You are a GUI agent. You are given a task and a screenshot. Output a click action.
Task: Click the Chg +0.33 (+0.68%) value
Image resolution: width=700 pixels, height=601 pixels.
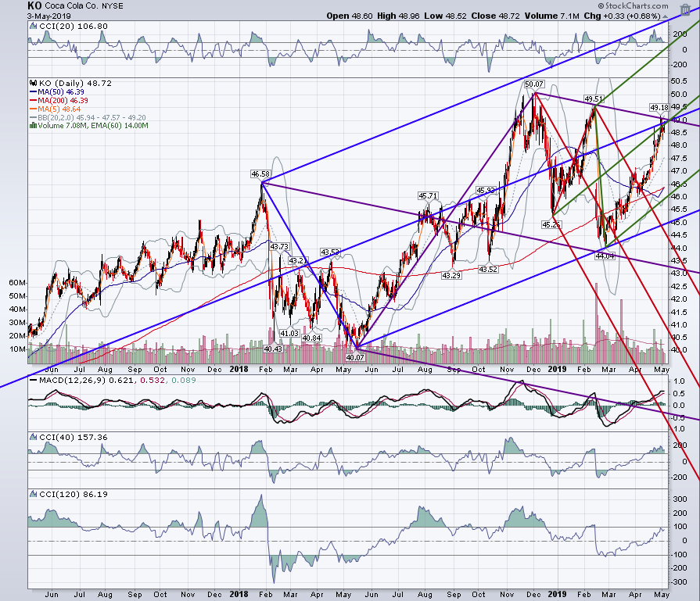[622, 16]
